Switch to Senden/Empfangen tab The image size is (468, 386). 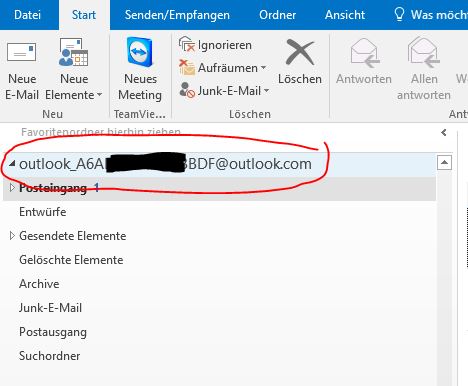point(177,15)
